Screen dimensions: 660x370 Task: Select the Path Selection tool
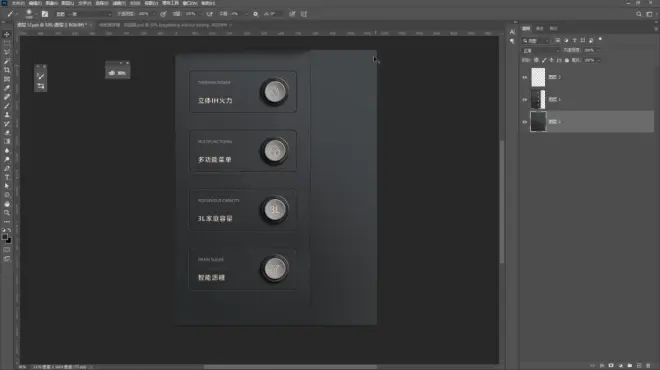7,186
